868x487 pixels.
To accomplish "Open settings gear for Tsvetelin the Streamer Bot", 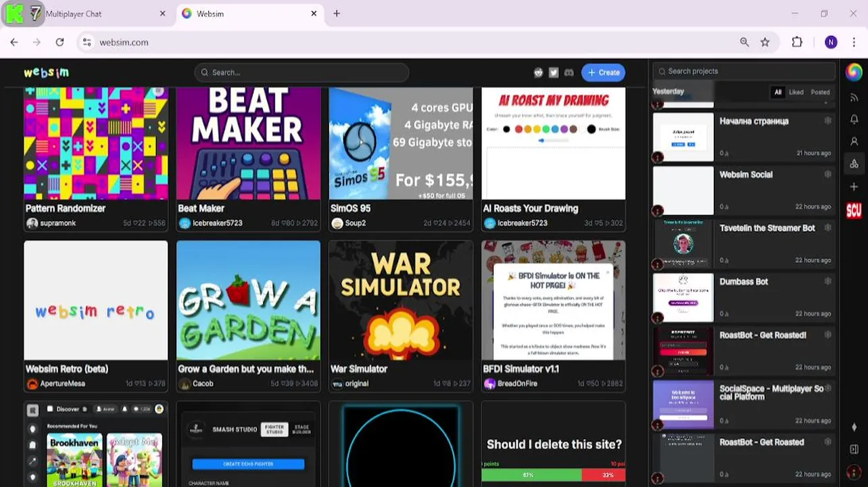I will click(x=827, y=228).
